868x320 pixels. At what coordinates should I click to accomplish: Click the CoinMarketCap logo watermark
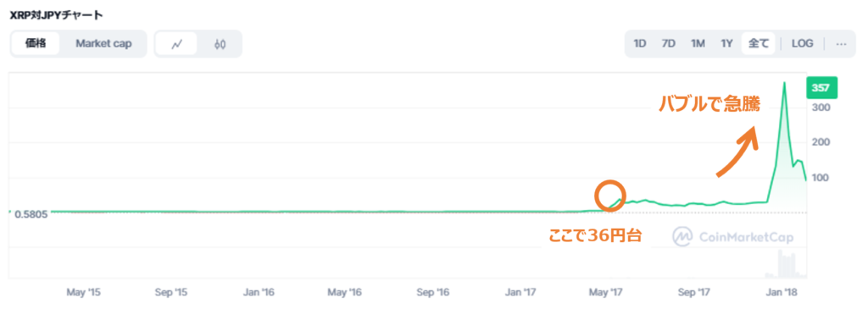click(733, 237)
